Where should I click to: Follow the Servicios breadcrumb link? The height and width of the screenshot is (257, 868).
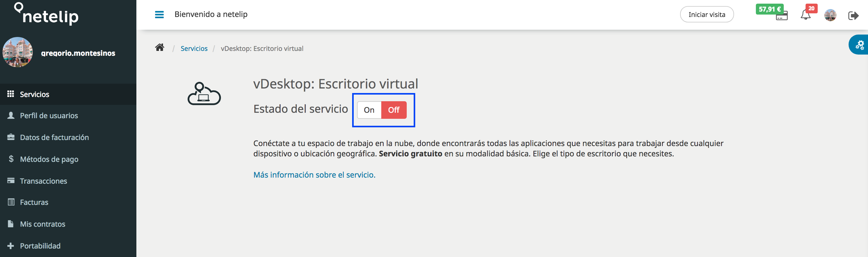pos(194,48)
